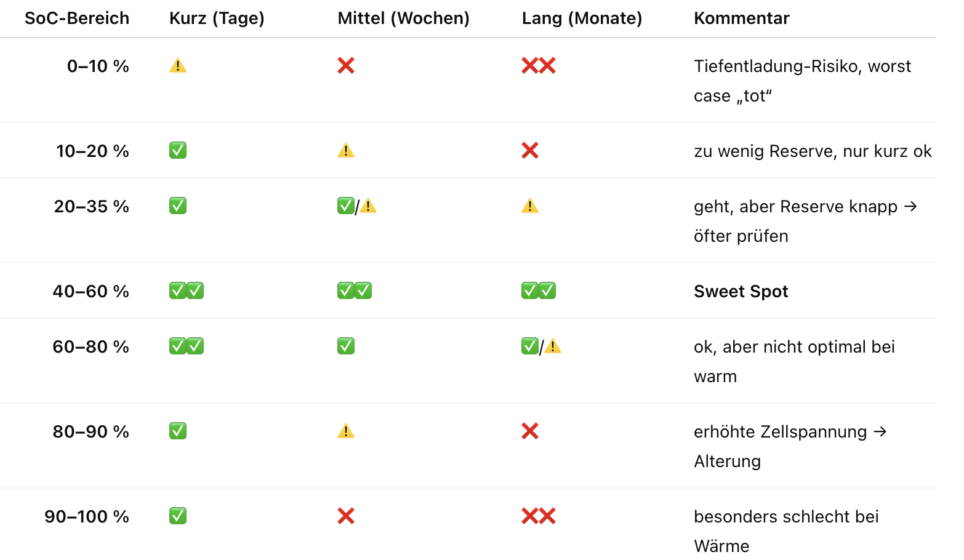The height and width of the screenshot is (560, 964).
Task: Click the Kommentar column header
Action: 741,18
